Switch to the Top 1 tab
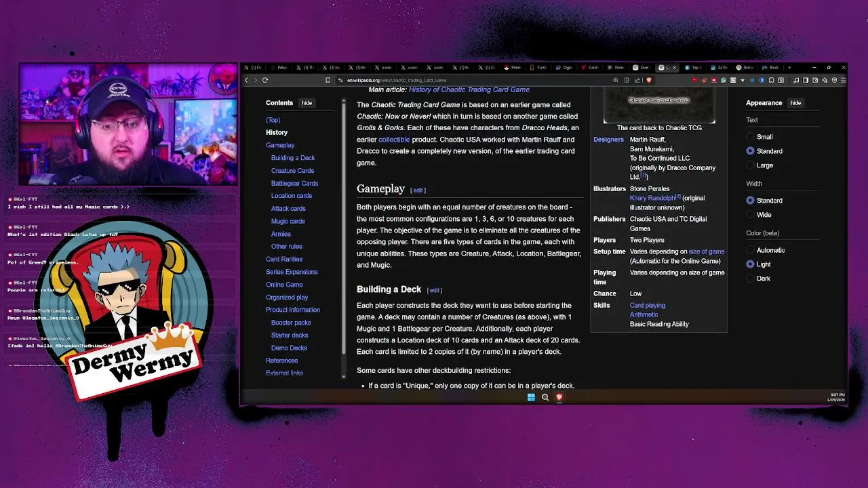 pyautogui.click(x=693, y=68)
